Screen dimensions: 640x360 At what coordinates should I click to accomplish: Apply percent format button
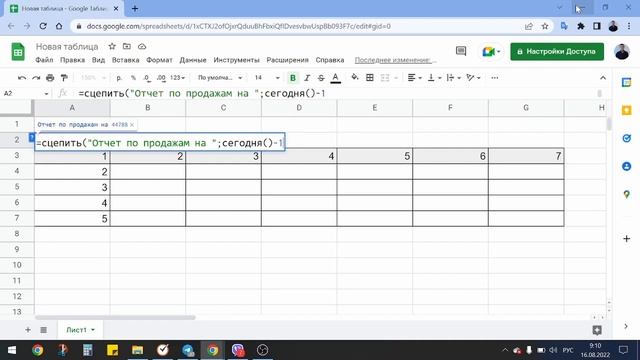tap(133, 78)
